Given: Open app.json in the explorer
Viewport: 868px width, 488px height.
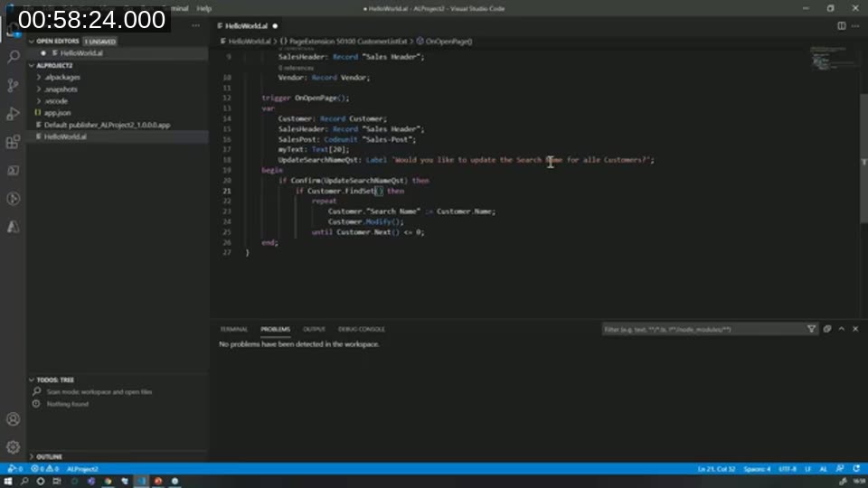Looking at the screenshot, I should point(57,113).
